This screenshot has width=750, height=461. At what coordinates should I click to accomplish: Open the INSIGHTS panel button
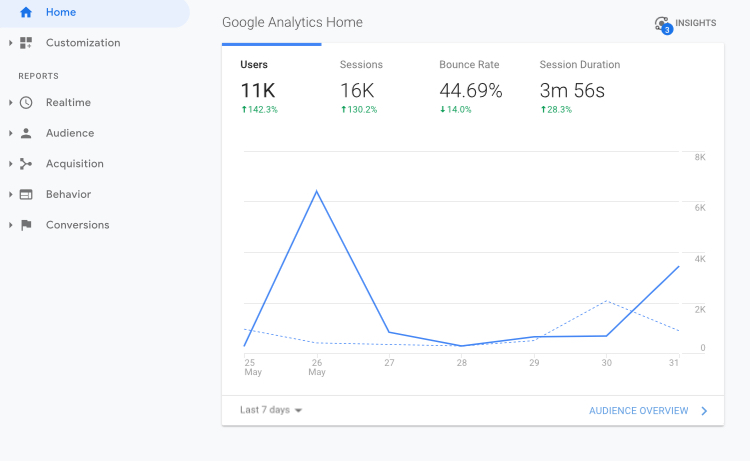tap(685, 23)
